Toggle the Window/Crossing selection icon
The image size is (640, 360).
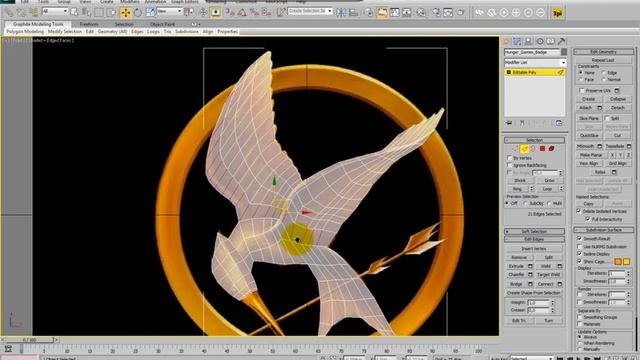111,13
